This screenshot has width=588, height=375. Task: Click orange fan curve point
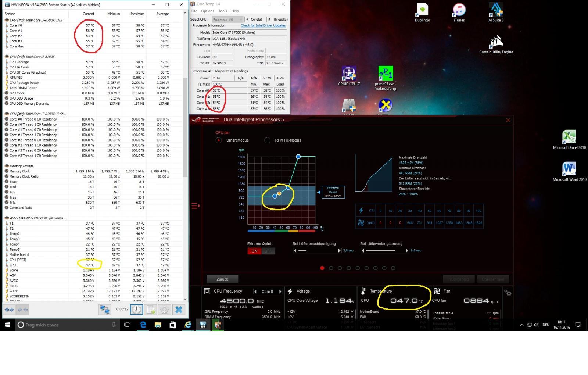[279, 193]
